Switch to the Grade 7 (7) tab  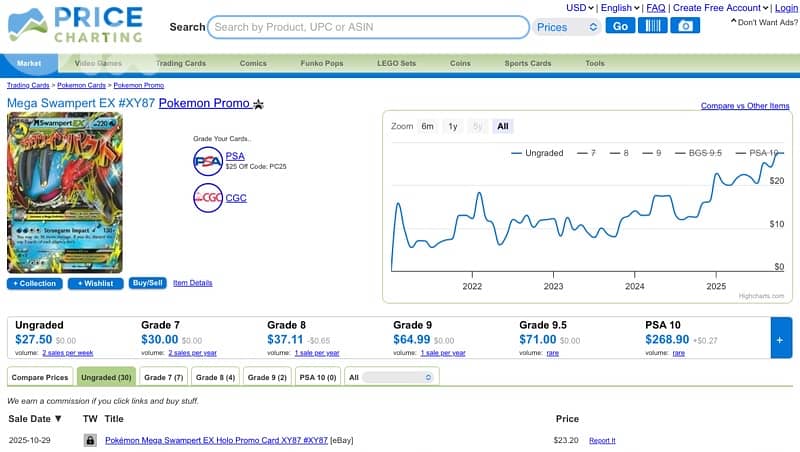(x=164, y=377)
